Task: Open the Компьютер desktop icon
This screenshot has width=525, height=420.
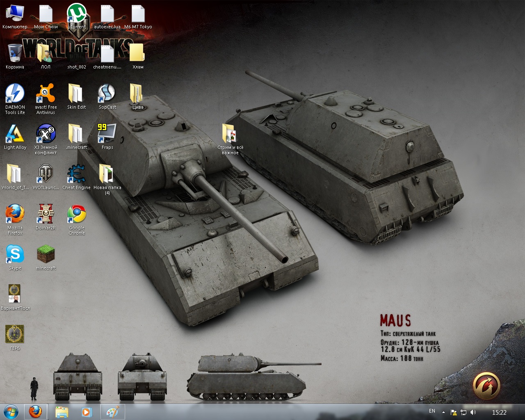Action: tap(15, 17)
